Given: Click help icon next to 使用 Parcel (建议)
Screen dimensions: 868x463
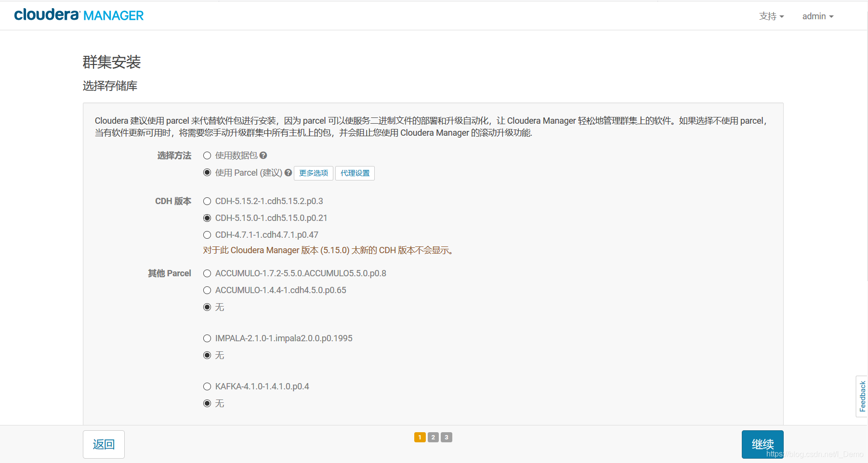Looking at the screenshot, I should [288, 173].
